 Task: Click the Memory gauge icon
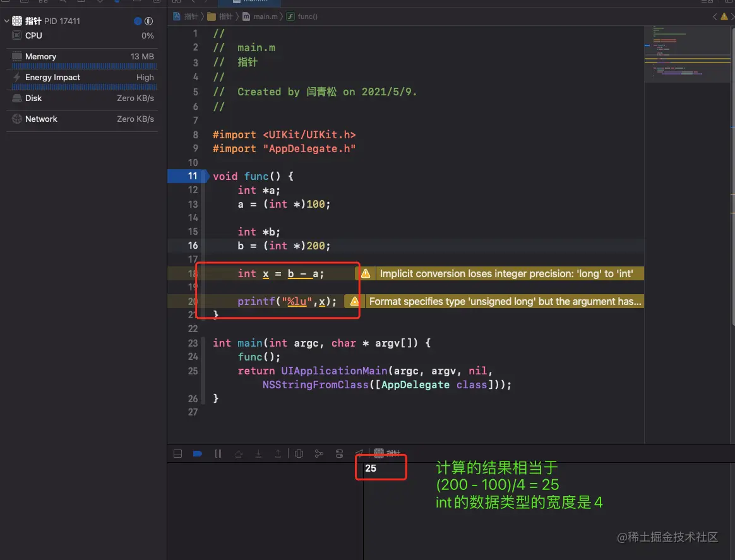point(17,56)
